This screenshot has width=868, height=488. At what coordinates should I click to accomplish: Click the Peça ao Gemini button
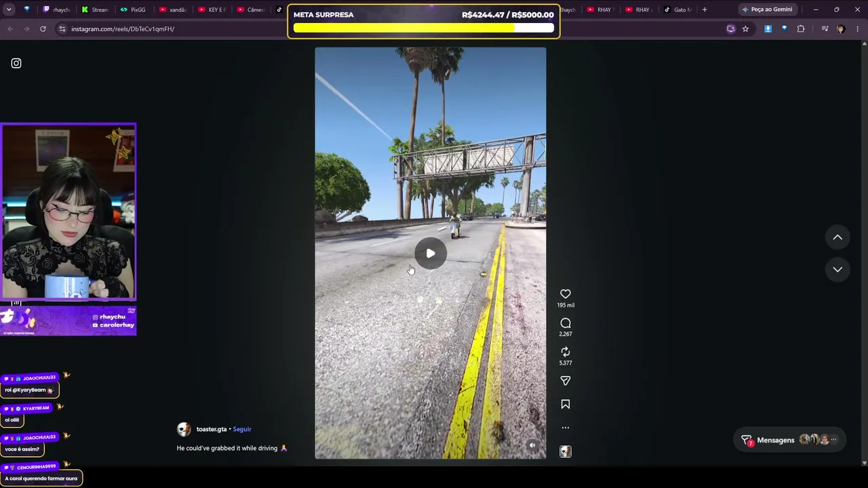coord(767,9)
